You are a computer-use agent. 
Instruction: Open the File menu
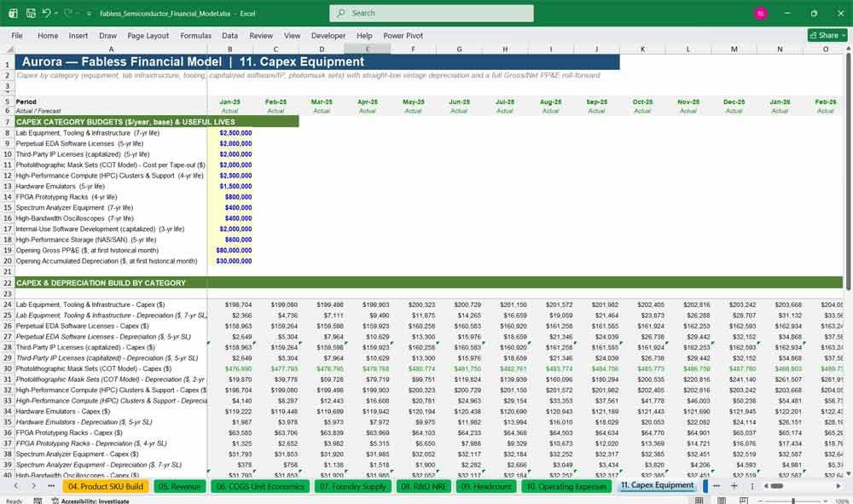pyautogui.click(x=17, y=35)
